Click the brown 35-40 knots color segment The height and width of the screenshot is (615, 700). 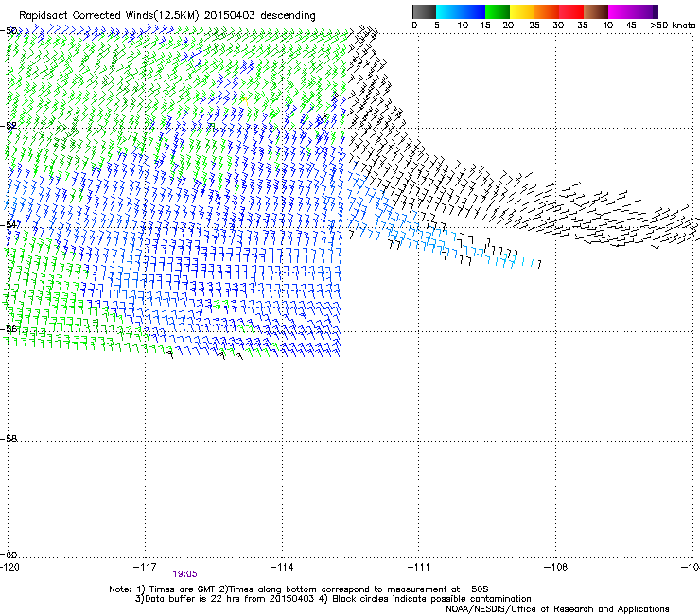596,11
